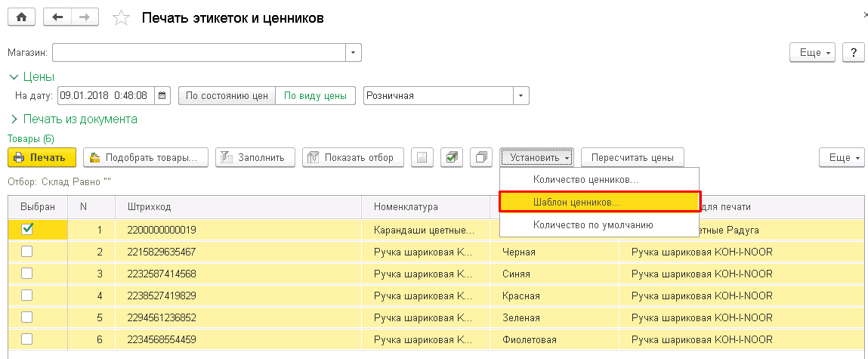This screenshot has width=868, height=359.
Task: Go back with the left arrow
Action: (57, 17)
